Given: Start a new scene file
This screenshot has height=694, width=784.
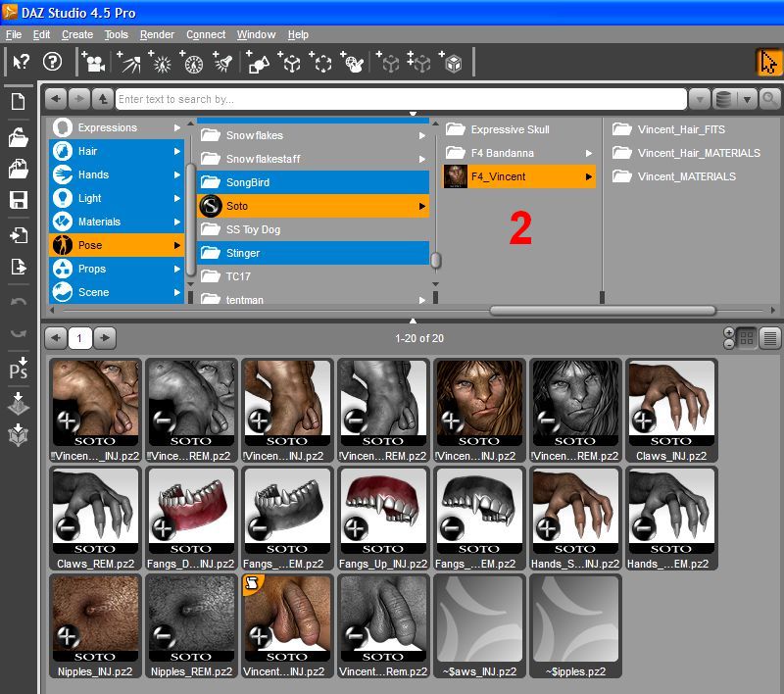Looking at the screenshot, I should (x=19, y=102).
